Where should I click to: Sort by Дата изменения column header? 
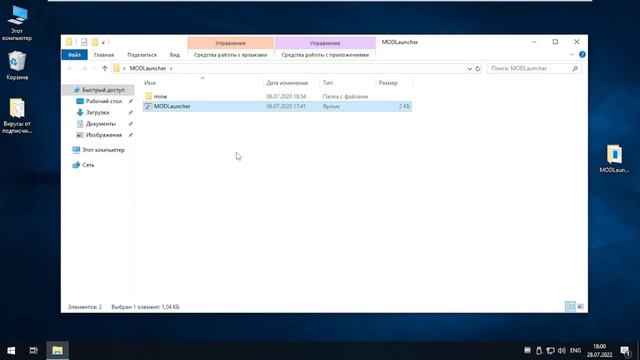[x=291, y=83]
